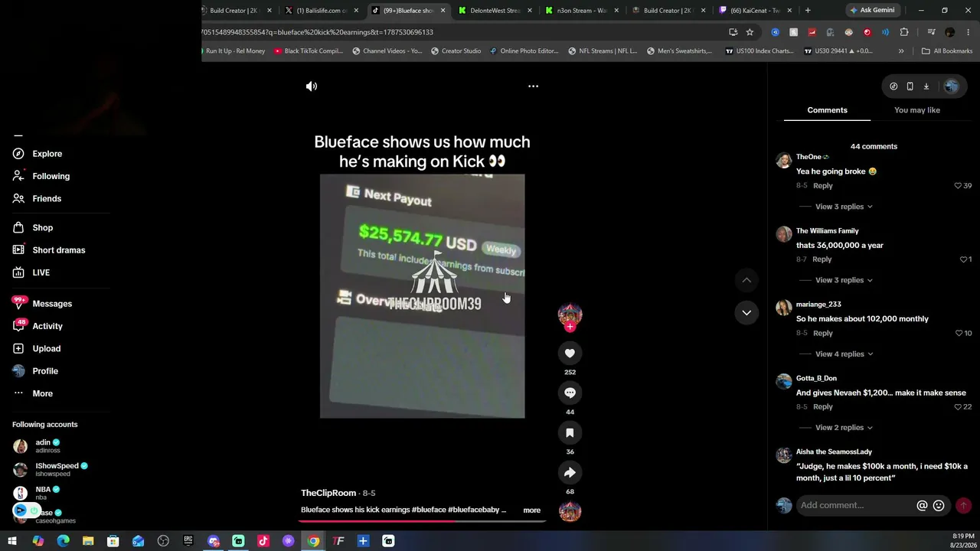Expand the video description with 'more'
Screen dimensions: 980x551
531,510
